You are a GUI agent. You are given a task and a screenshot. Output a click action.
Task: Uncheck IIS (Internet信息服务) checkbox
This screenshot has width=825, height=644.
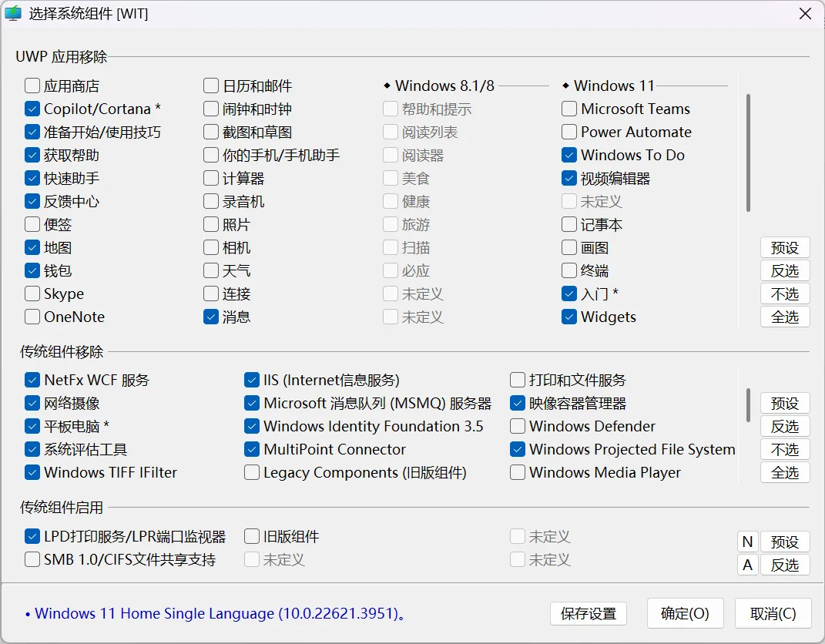pos(252,380)
